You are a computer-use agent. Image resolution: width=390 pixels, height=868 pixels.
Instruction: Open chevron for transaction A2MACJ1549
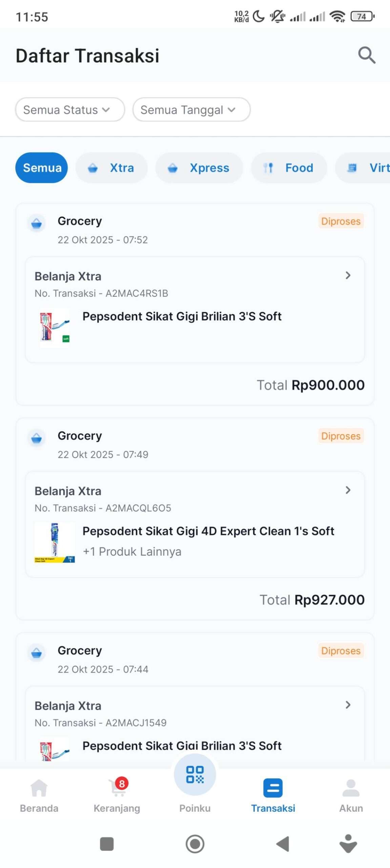pos(348,705)
